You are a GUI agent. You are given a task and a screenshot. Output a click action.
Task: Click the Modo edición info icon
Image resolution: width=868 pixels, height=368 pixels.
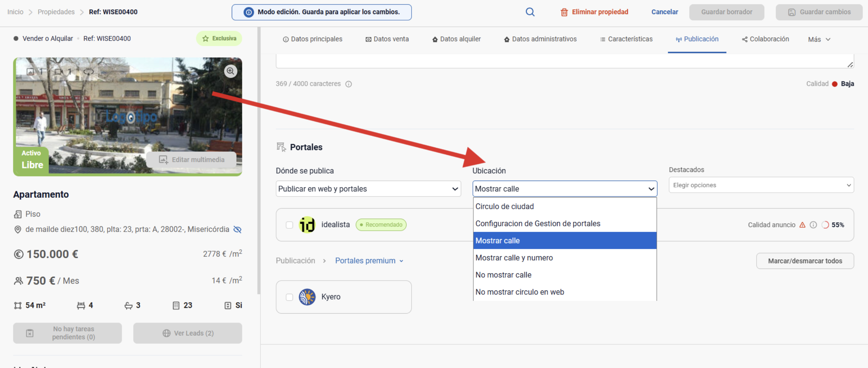click(249, 12)
